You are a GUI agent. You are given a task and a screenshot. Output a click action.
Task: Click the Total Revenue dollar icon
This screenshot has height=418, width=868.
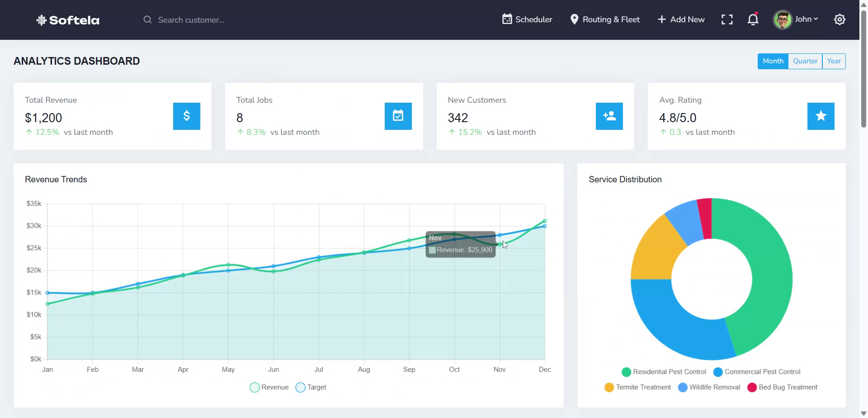(x=186, y=116)
